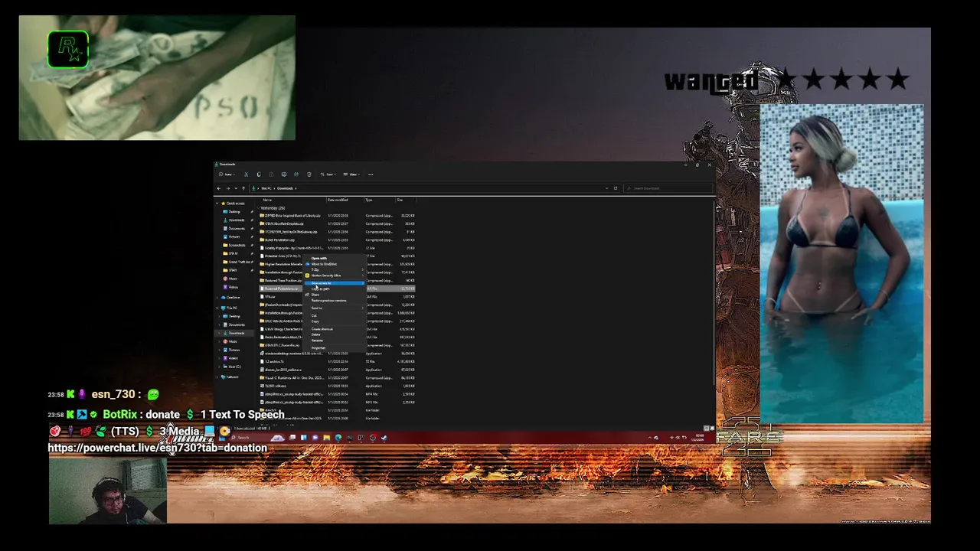Open the 7-Zip submenu
This screenshot has width=980, height=551.
pyautogui.click(x=334, y=269)
